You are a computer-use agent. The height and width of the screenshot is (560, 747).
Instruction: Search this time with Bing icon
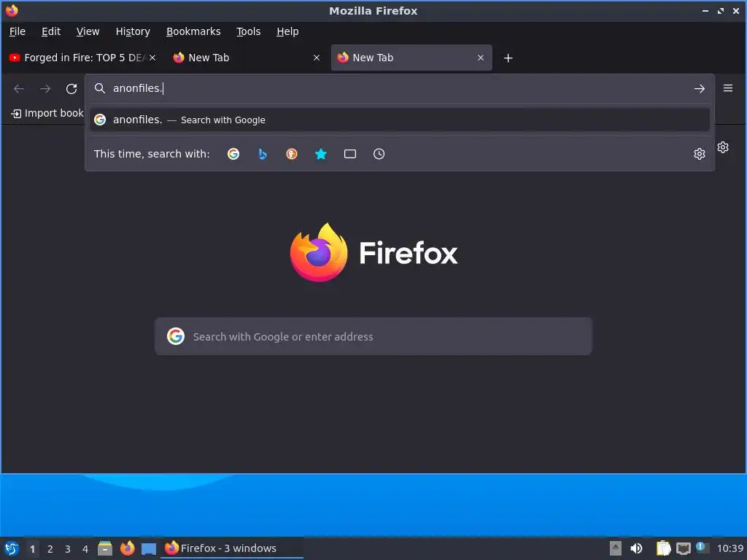[x=263, y=154]
